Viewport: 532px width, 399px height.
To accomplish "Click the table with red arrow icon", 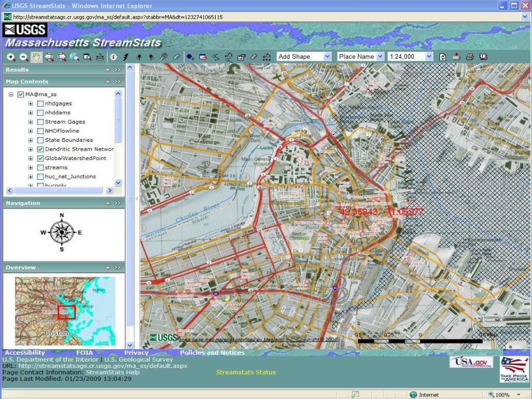I will tap(203, 57).
